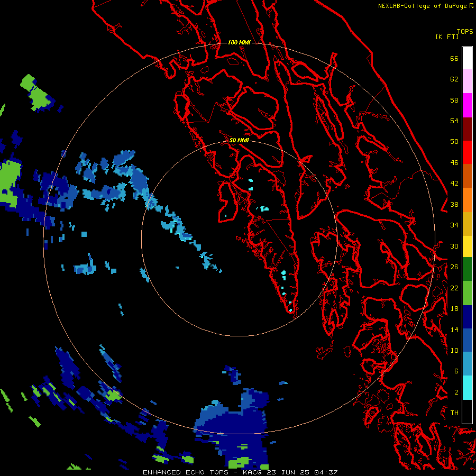The height and width of the screenshot is (476, 476).
Task: Click the legend value 6
Action: click(x=456, y=371)
